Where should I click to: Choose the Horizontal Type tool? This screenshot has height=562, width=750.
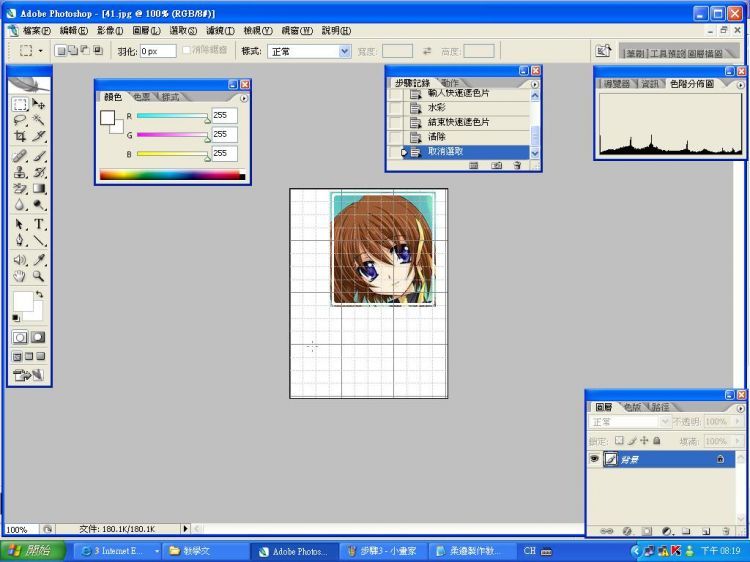coord(39,224)
